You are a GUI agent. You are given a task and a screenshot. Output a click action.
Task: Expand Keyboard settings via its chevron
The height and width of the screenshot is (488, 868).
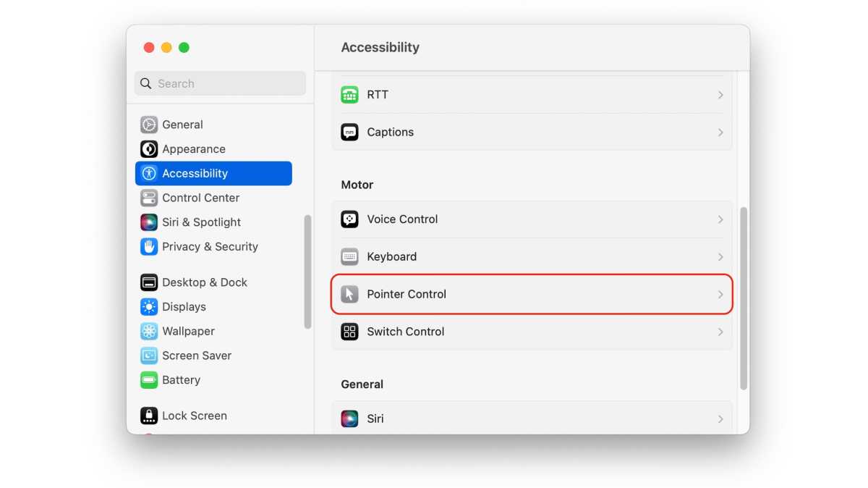(x=720, y=257)
